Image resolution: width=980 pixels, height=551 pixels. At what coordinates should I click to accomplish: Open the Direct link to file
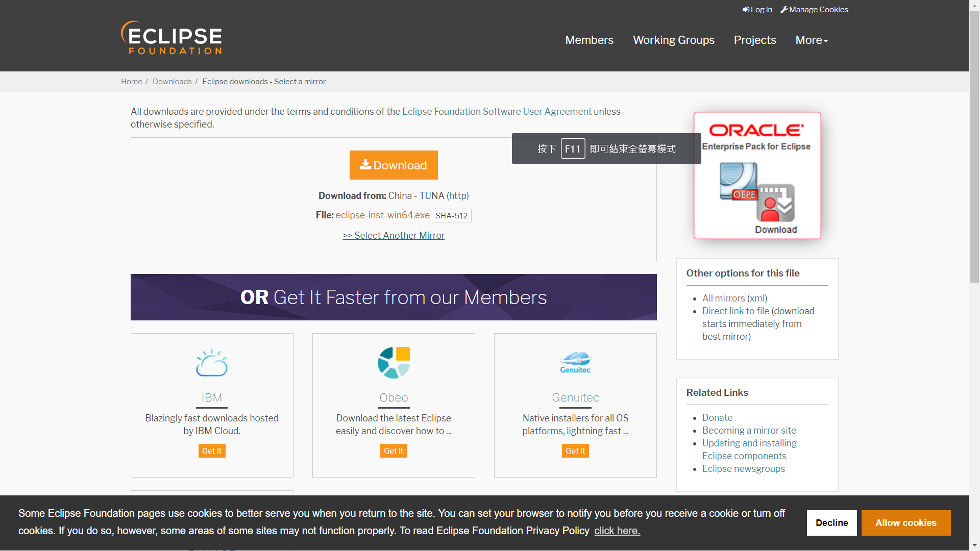pyautogui.click(x=736, y=311)
